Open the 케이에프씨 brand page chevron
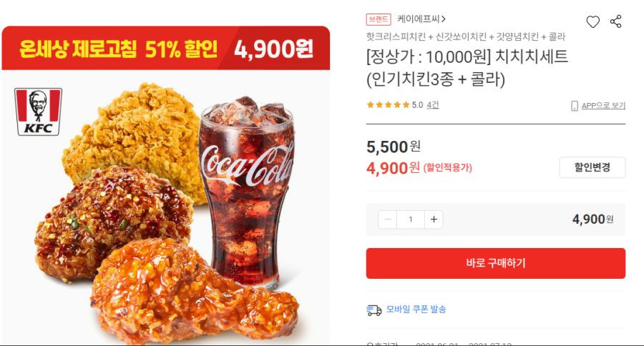This screenshot has width=644, height=346. pos(443,19)
